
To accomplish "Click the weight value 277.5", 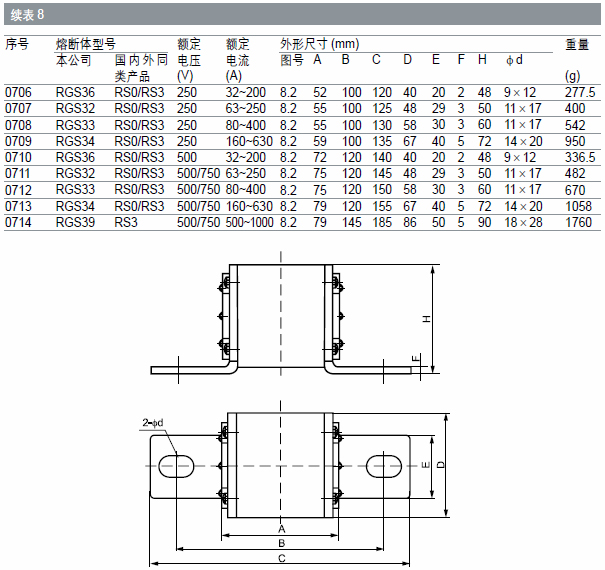I will pyautogui.click(x=580, y=92).
